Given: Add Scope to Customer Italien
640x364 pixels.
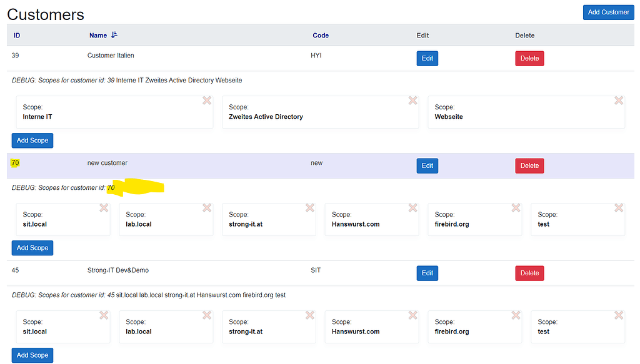Looking at the screenshot, I should (x=32, y=140).
